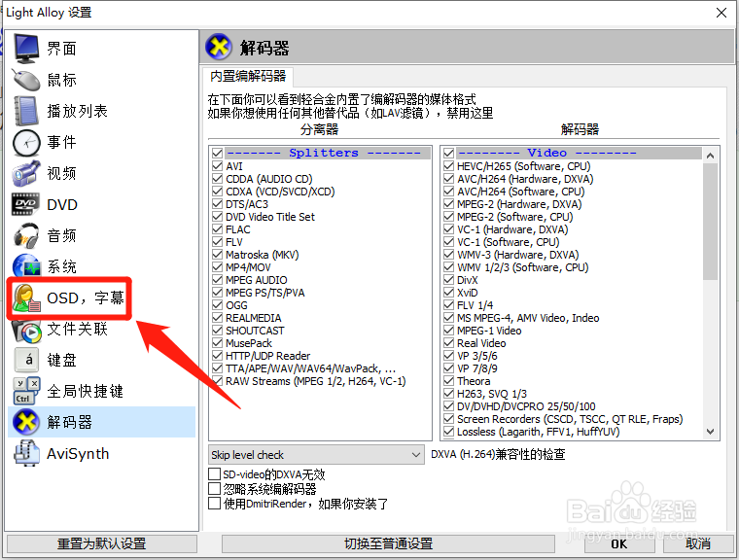
Task: Click the decoder list scroll-up arrow
Action: [x=710, y=156]
